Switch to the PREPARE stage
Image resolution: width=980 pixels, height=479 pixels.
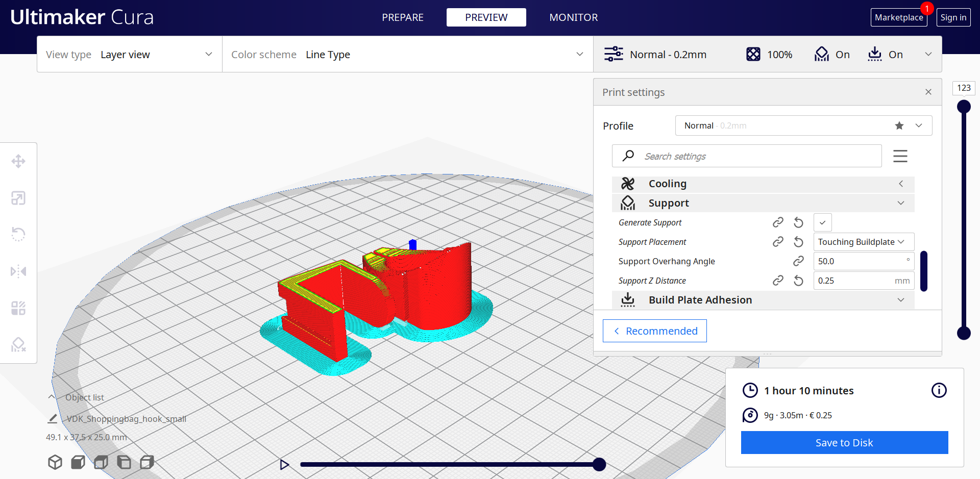[x=403, y=17]
